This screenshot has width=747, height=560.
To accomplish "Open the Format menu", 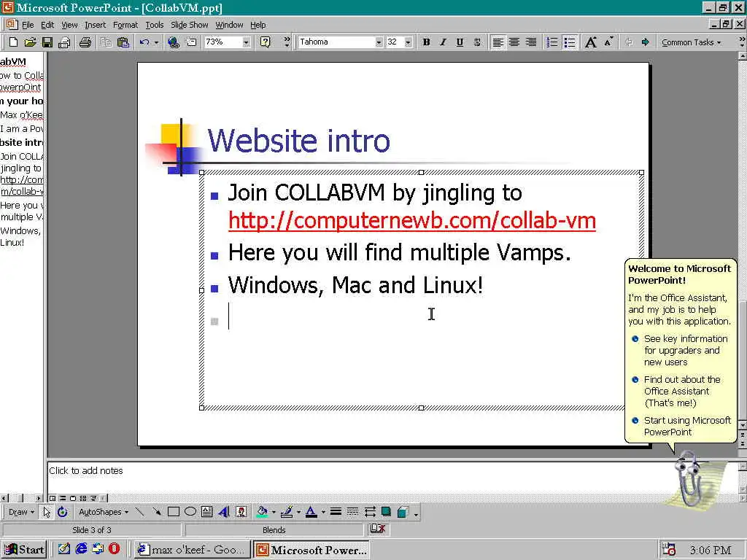I will point(125,25).
